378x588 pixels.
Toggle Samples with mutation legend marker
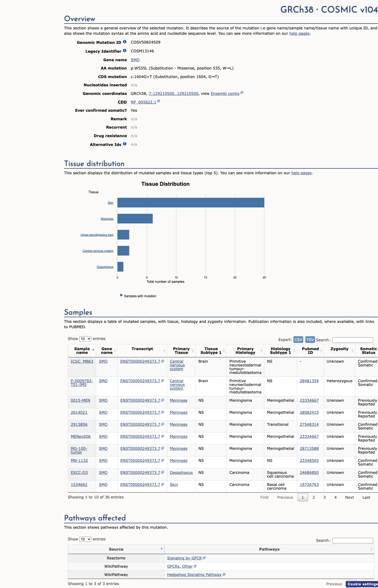(121, 295)
